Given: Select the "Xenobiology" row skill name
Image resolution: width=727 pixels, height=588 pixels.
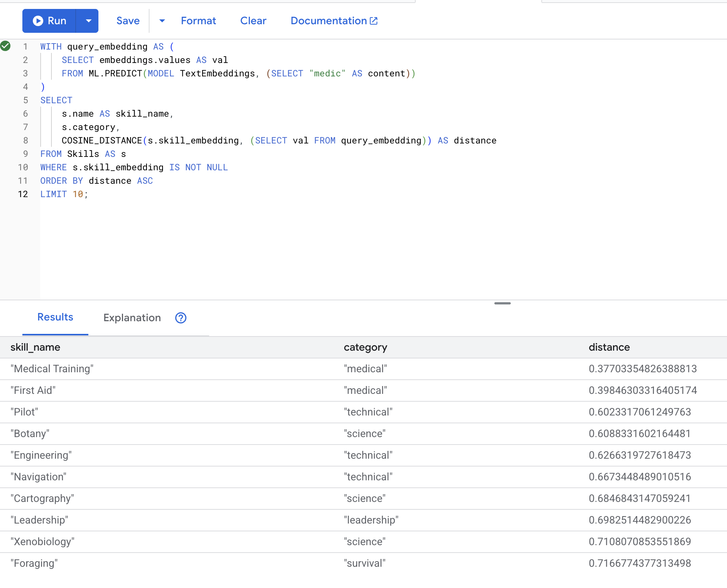Looking at the screenshot, I should [43, 542].
